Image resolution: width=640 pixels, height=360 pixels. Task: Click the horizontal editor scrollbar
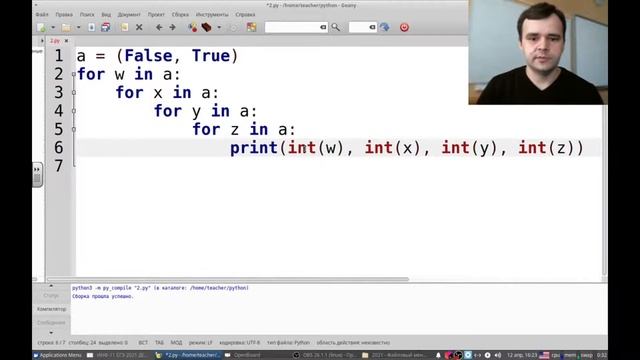click(228, 279)
